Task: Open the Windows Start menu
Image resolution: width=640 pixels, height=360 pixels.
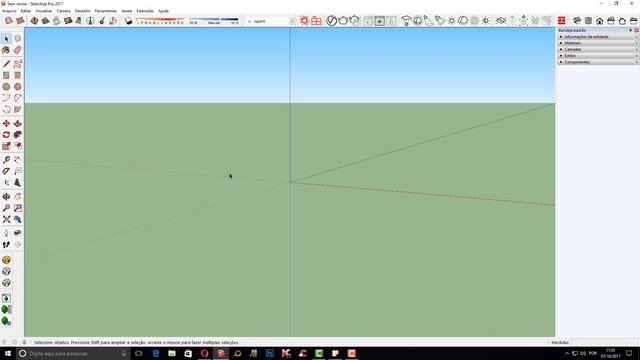Action: click(x=8, y=353)
